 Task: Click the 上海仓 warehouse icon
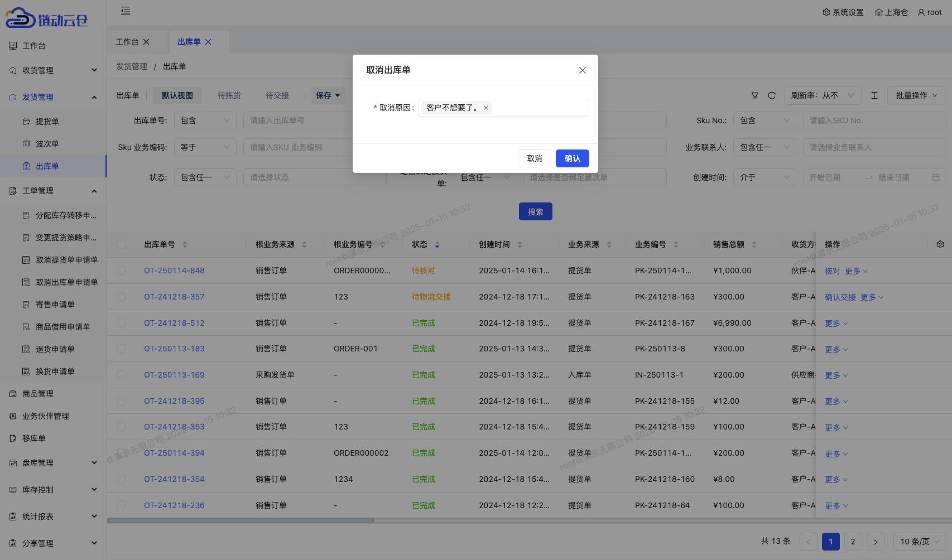point(878,12)
